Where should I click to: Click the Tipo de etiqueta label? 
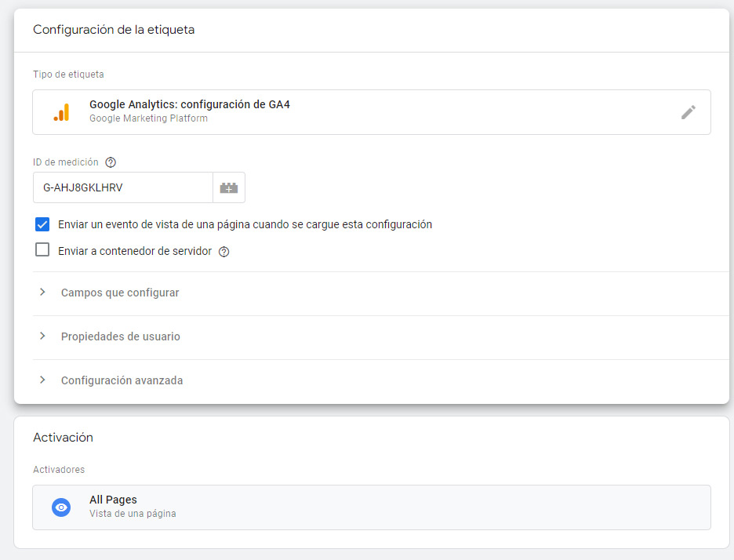[x=68, y=75]
